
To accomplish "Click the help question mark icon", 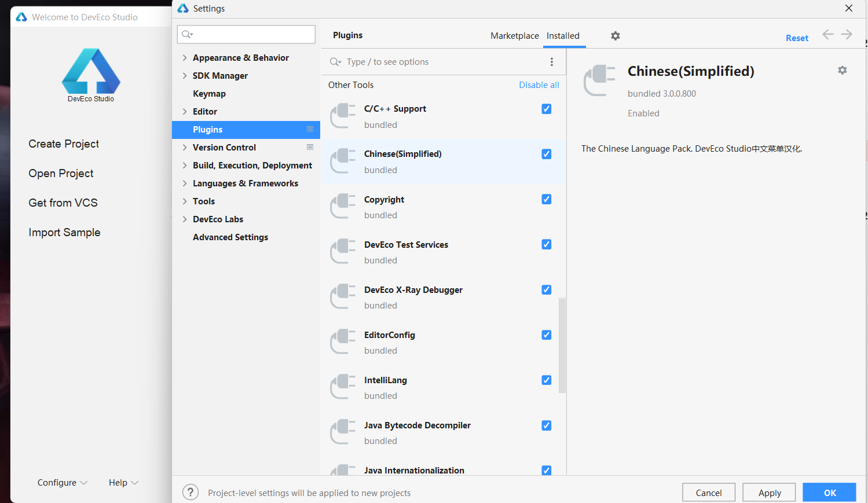I will click(191, 493).
